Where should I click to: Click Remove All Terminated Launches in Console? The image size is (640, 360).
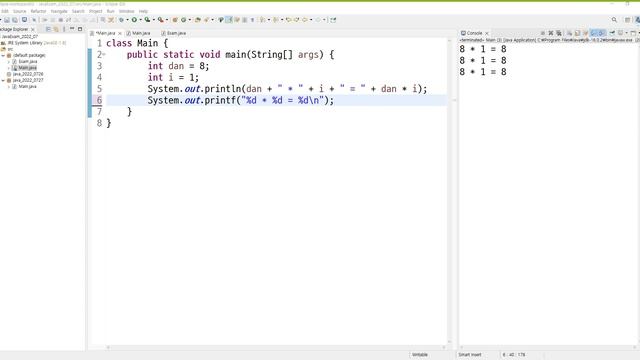(559, 33)
